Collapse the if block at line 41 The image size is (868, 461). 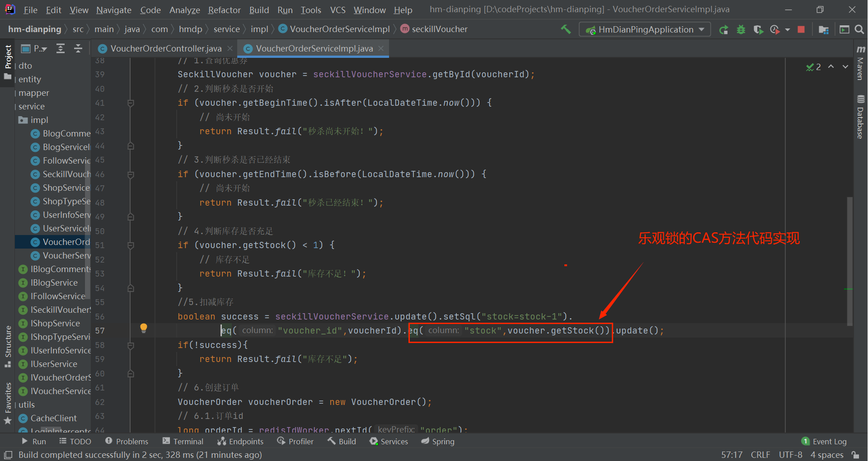131,103
